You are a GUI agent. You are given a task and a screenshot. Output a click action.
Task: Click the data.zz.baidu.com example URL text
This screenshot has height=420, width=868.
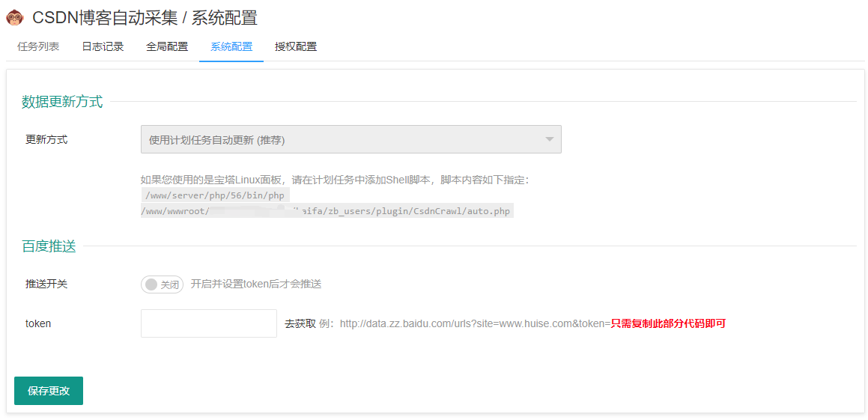click(475, 323)
